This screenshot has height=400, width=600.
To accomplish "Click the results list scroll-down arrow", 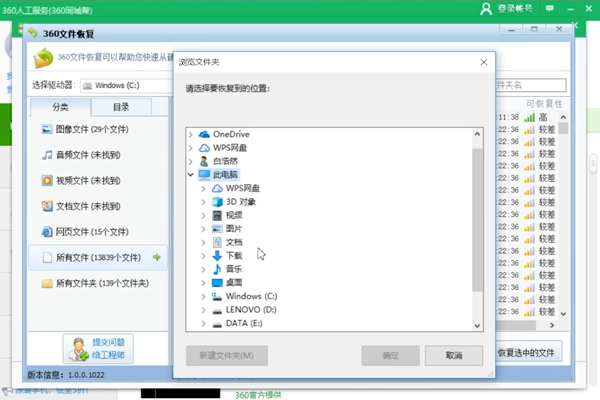I will point(563,314).
